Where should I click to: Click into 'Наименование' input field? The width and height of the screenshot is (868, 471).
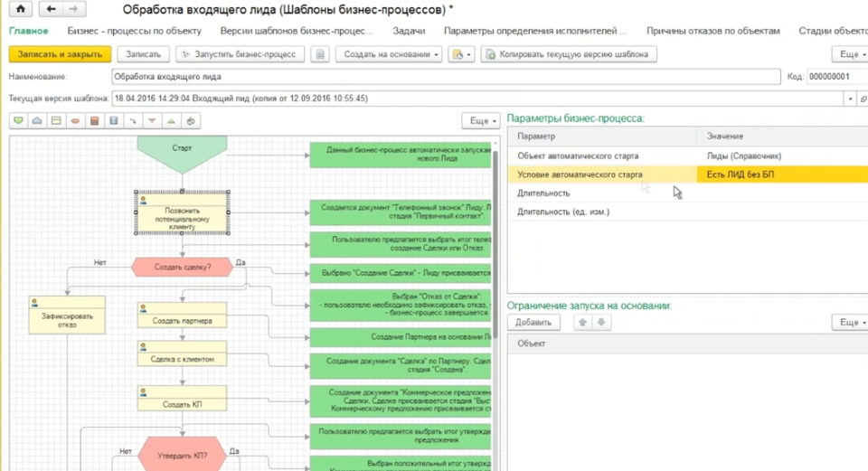click(x=446, y=76)
